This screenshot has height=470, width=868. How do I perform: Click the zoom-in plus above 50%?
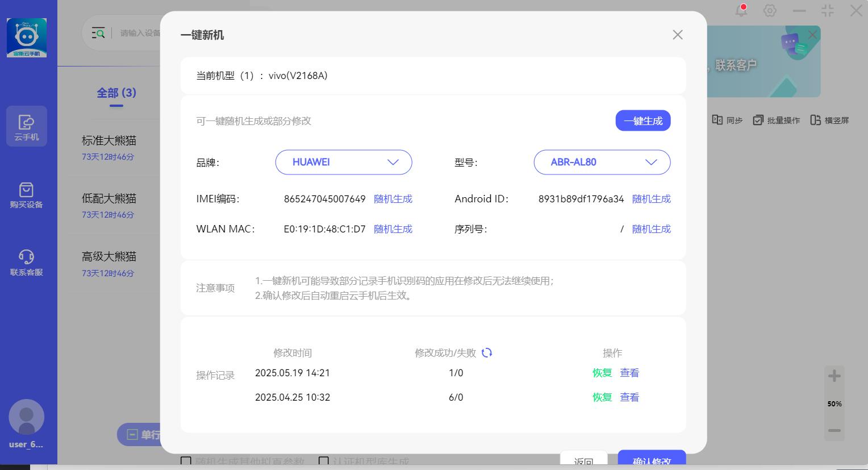(x=834, y=376)
